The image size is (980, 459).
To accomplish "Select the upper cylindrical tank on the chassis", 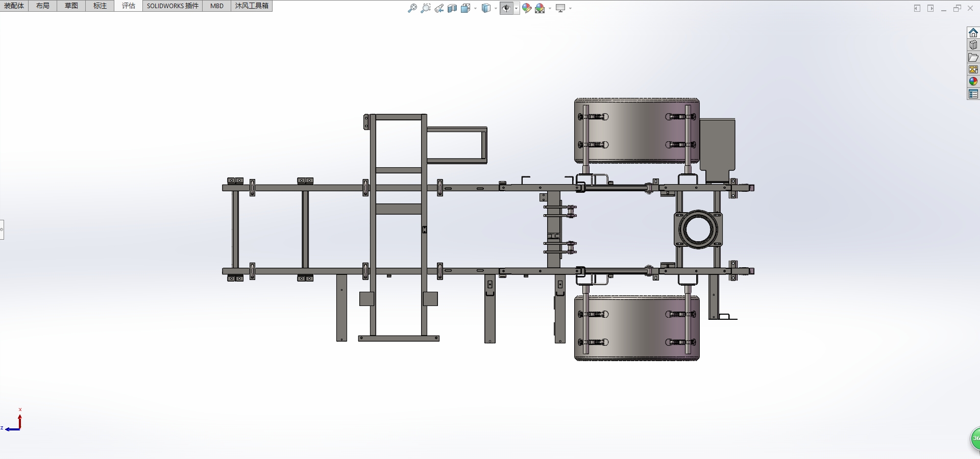I will [x=637, y=131].
